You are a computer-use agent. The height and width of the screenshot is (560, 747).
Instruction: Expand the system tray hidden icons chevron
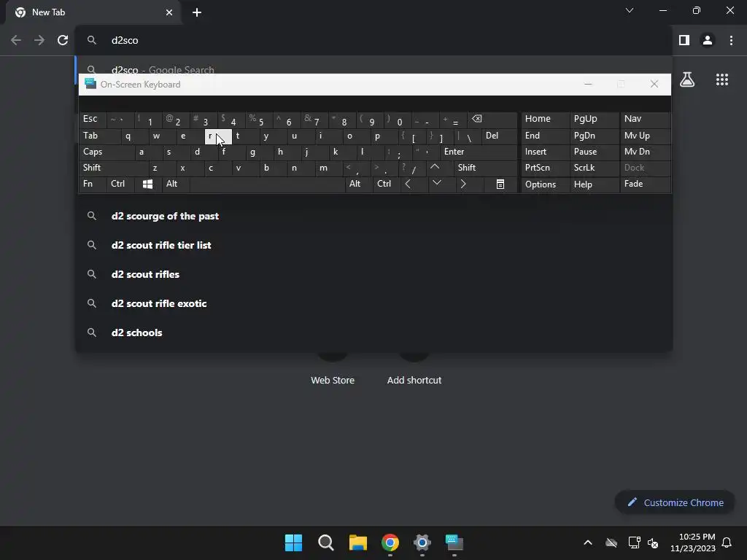588,542
